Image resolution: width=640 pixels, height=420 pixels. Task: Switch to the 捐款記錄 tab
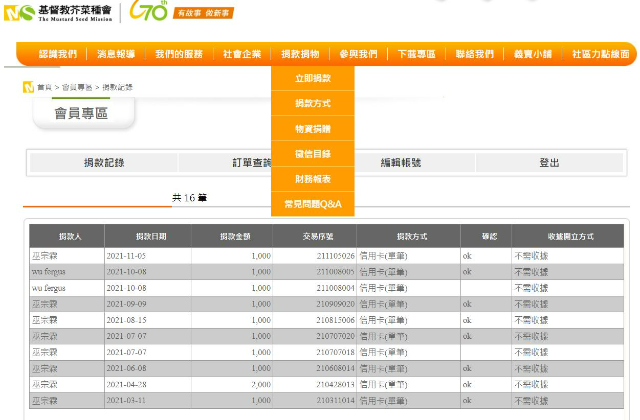(104, 163)
